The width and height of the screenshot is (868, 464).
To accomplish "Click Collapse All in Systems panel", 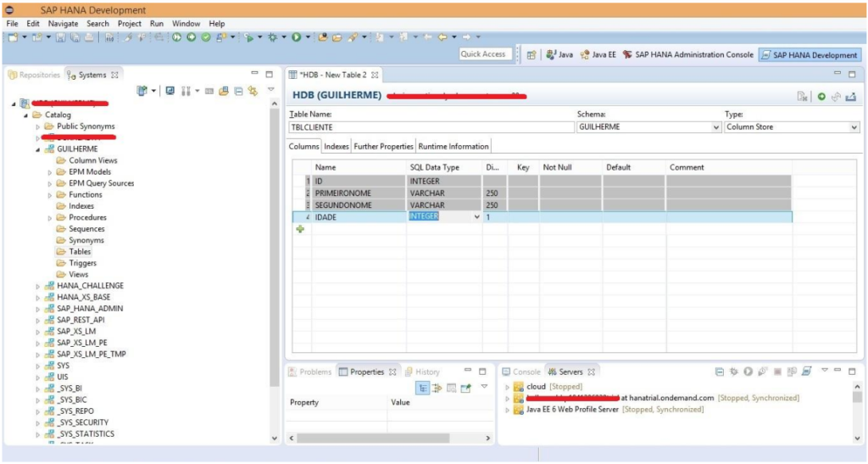I will pos(239,91).
